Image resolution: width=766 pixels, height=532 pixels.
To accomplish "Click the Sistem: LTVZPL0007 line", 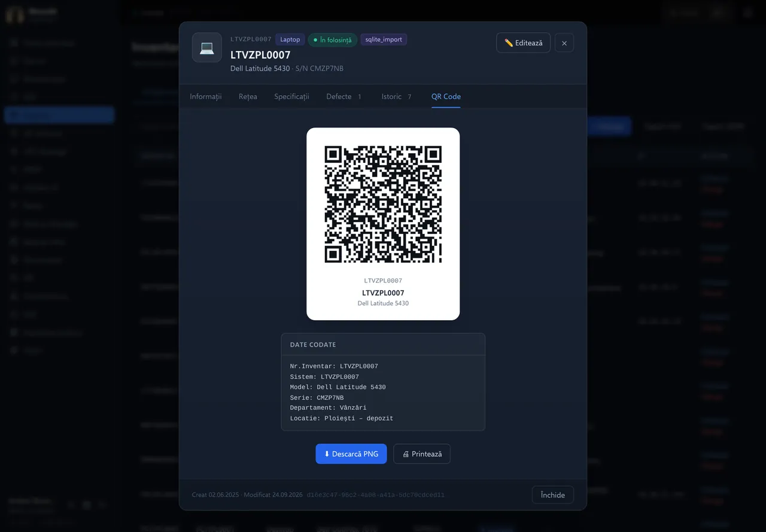I will click(324, 377).
